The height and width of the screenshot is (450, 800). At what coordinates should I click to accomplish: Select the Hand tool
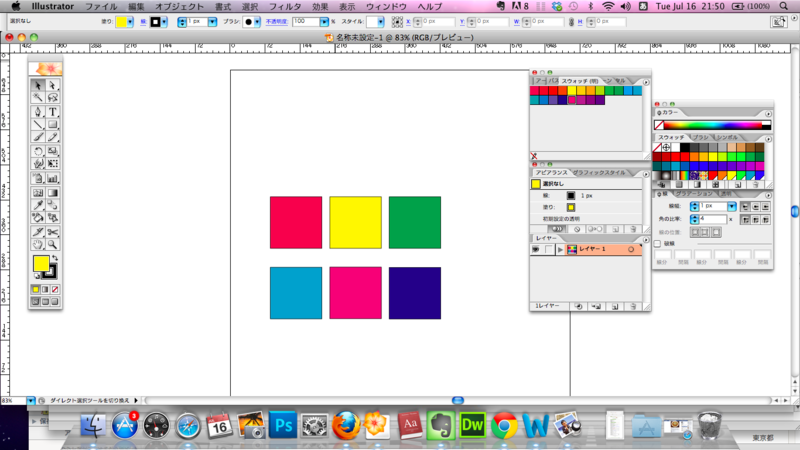pos(38,245)
